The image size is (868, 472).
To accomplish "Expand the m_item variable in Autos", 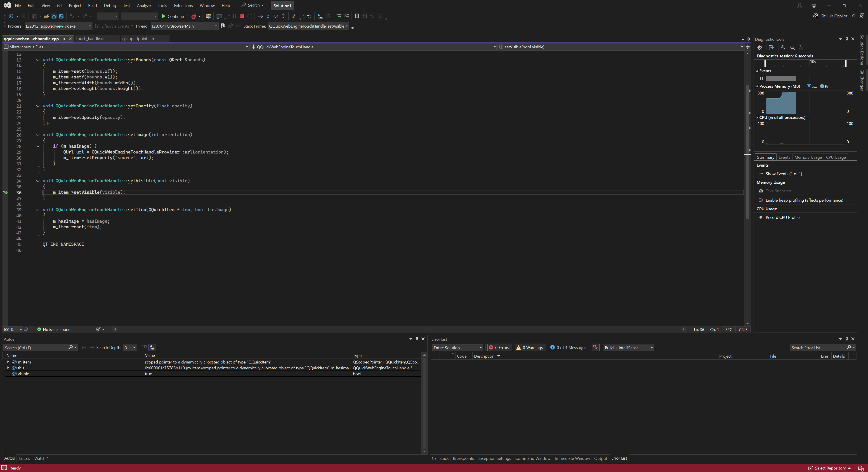I will coord(8,362).
